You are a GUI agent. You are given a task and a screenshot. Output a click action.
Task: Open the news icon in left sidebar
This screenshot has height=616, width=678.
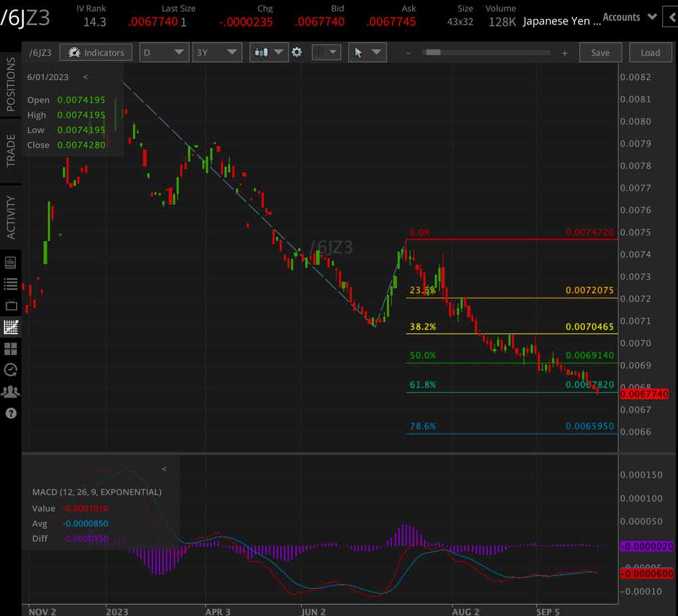(x=10, y=263)
